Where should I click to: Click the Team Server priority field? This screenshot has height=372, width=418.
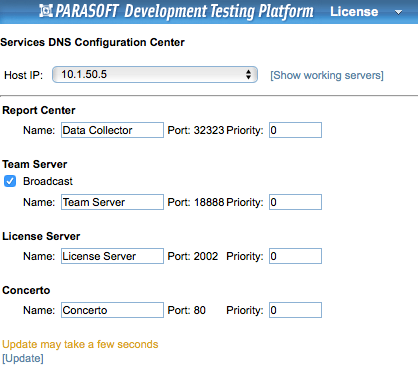tap(295, 202)
